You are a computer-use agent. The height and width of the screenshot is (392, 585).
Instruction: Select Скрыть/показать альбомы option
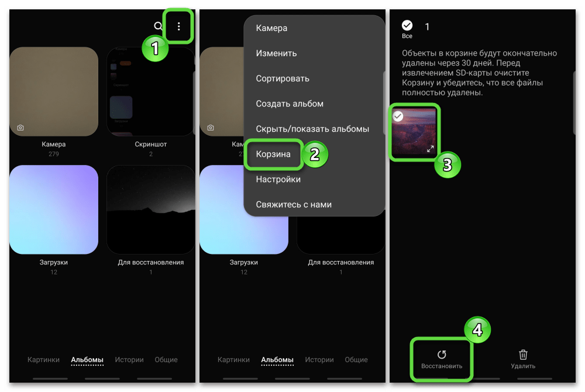click(312, 129)
